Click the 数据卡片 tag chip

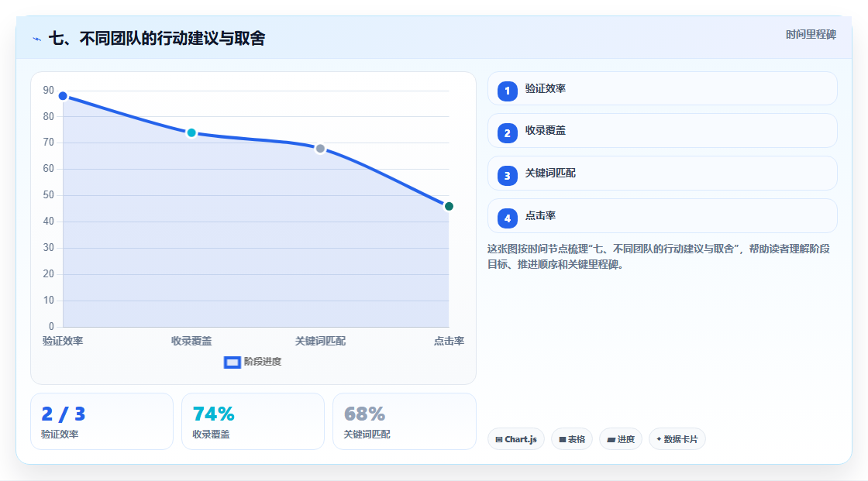[677, 439]
